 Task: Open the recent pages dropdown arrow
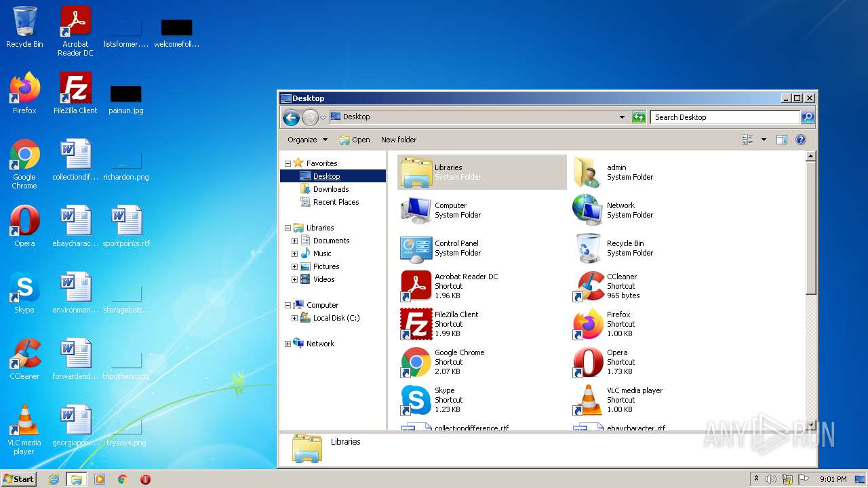point(323,117)
